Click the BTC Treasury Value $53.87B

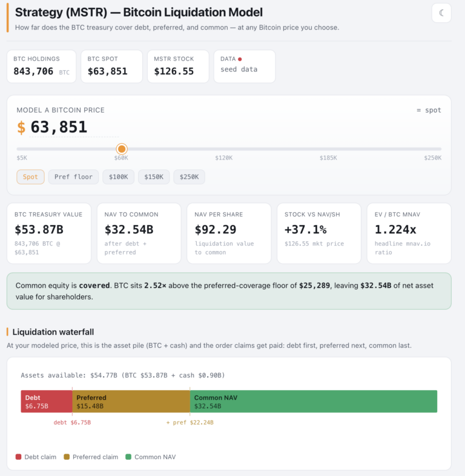pos(39,229)
